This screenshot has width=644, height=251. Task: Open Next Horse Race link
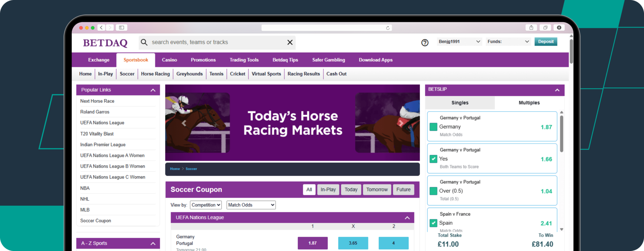(x=97, y=101)
